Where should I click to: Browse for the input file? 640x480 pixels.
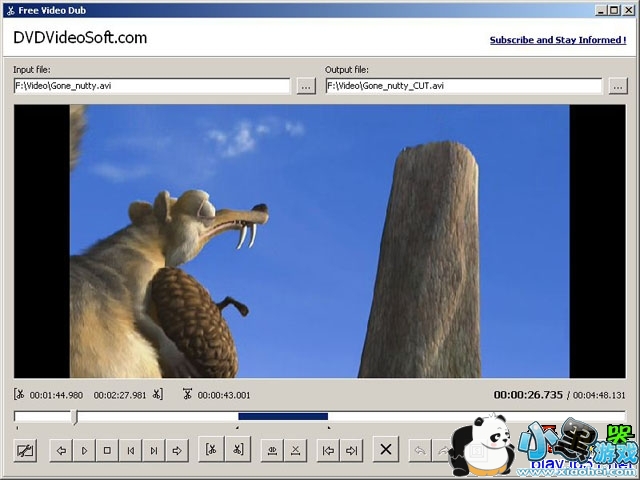[306, 86]
